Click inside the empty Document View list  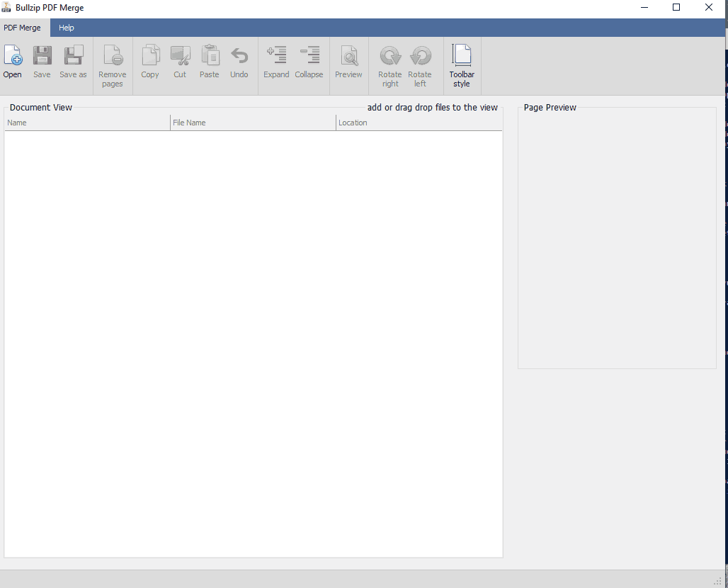(x=253, y=340)
